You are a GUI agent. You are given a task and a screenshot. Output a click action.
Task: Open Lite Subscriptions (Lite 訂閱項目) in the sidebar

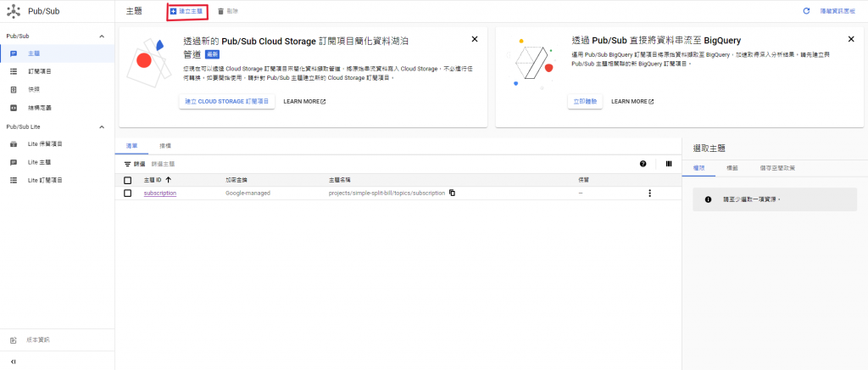57,181
